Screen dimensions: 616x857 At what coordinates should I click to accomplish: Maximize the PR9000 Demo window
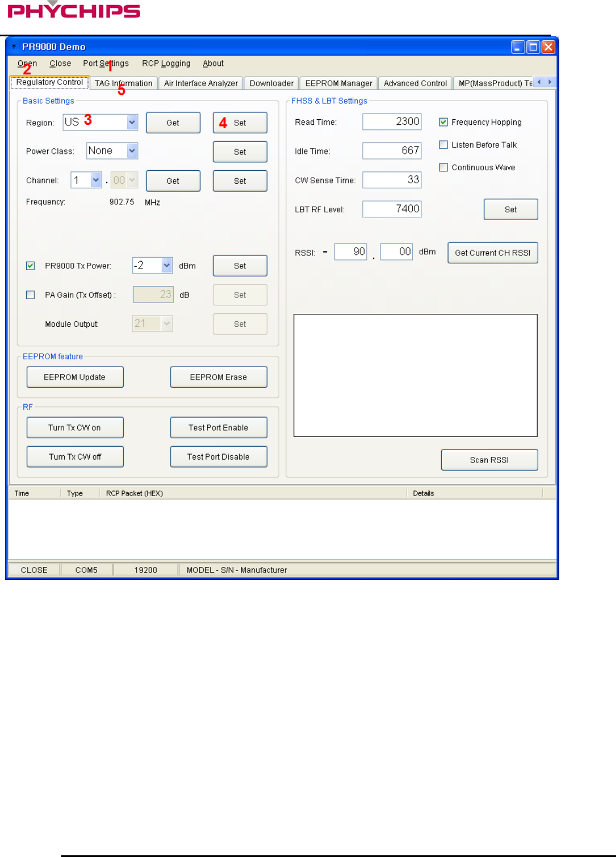(x=533, y=47)
